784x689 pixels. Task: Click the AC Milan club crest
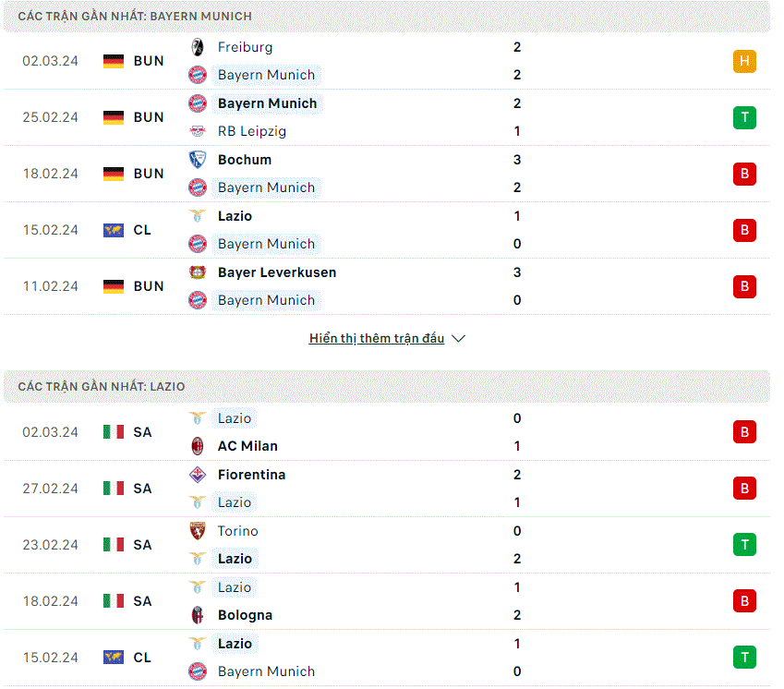[198, 446]
